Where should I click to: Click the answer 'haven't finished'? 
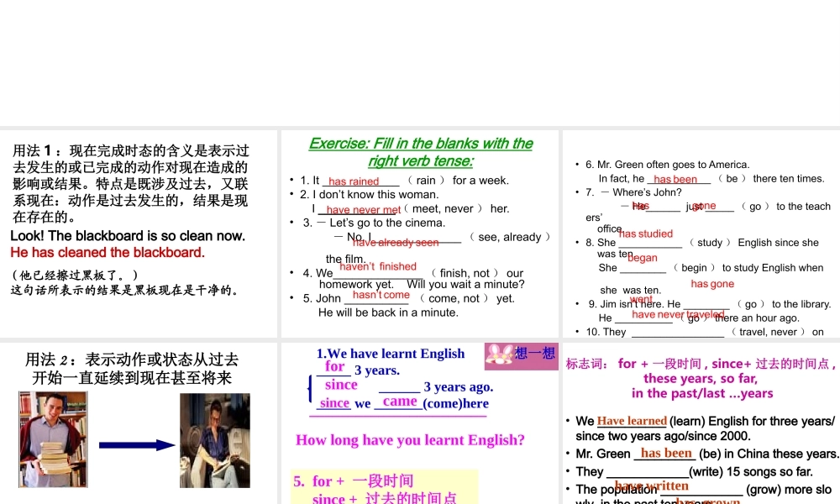pos(378,266)
